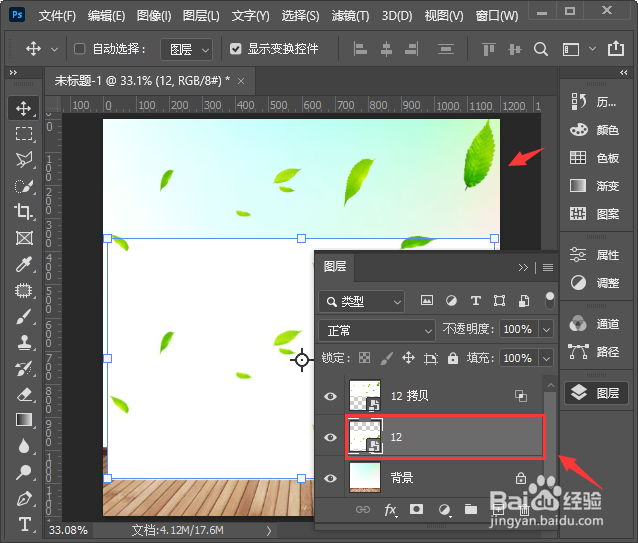Select the Polygonal Lasso tool
The image size is (638, 543).
click(24, 160)
